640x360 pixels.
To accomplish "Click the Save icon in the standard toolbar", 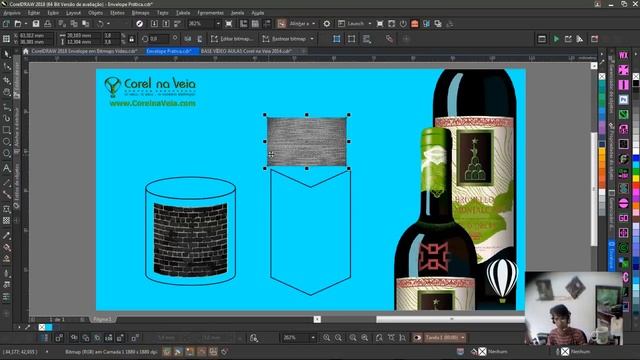I will (36, 24).
